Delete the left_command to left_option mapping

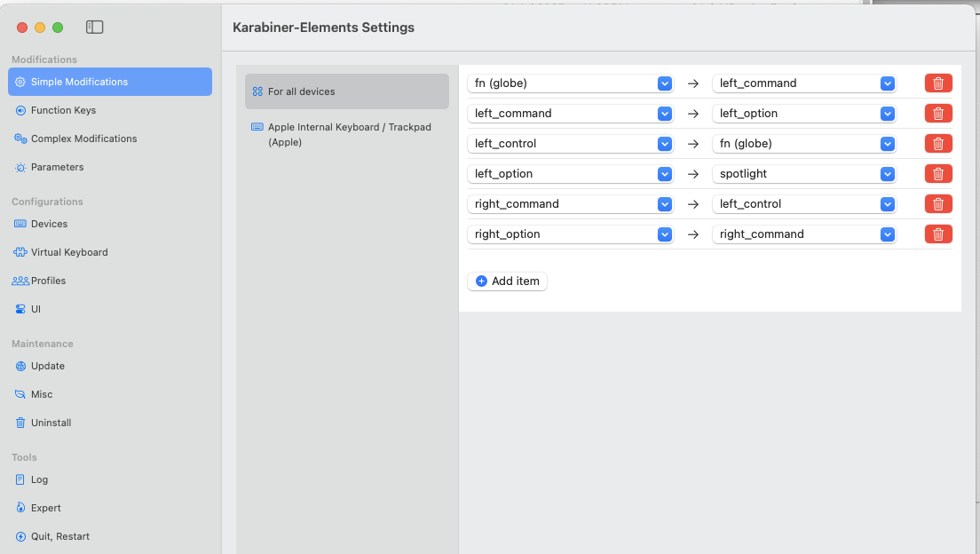point(938,114)
